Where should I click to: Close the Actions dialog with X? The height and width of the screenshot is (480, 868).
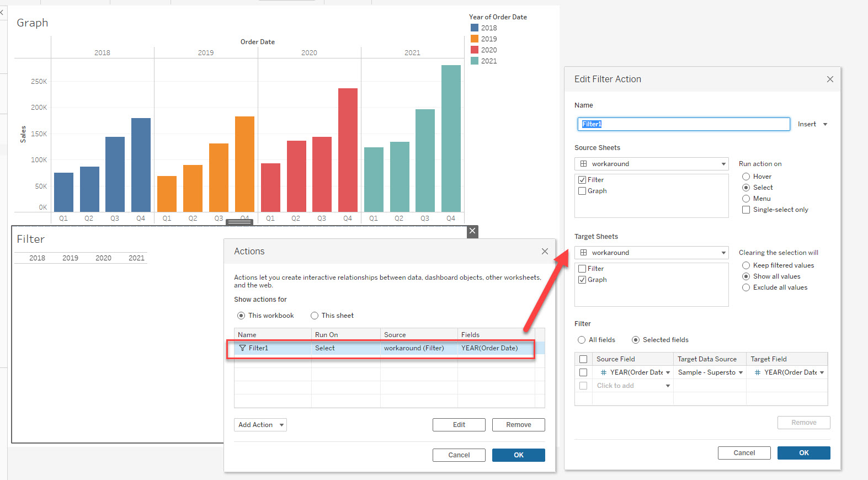(x=544, y=252)
